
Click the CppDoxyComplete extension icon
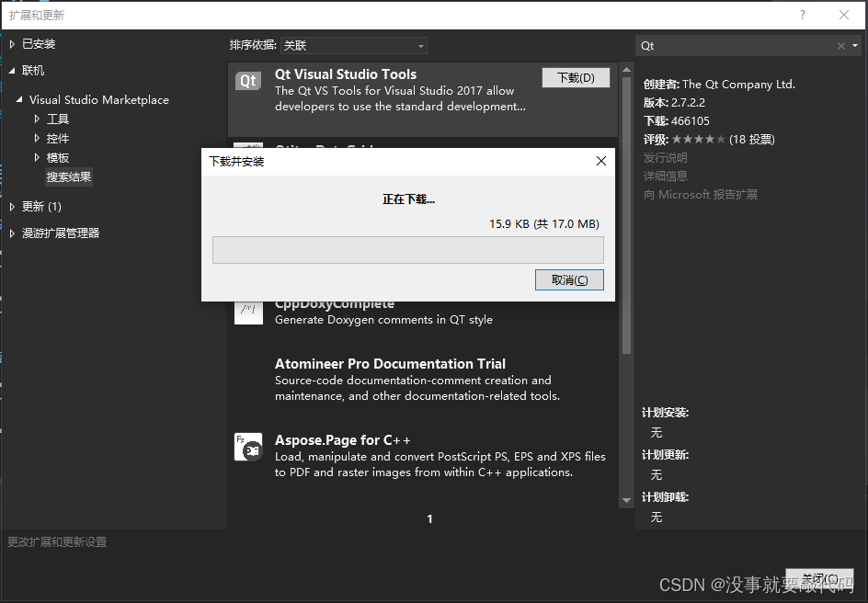coord(248,313)
